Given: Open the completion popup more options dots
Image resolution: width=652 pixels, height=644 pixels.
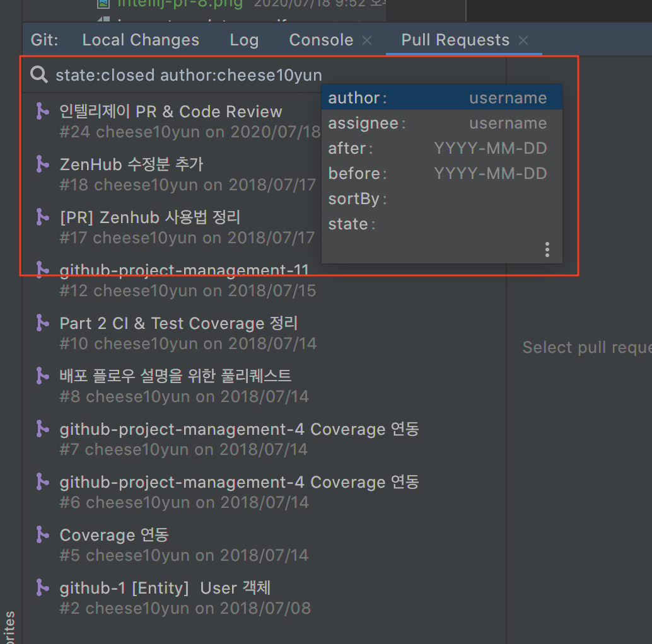Looking at the screenshot, I should click(x=547, y=250).
